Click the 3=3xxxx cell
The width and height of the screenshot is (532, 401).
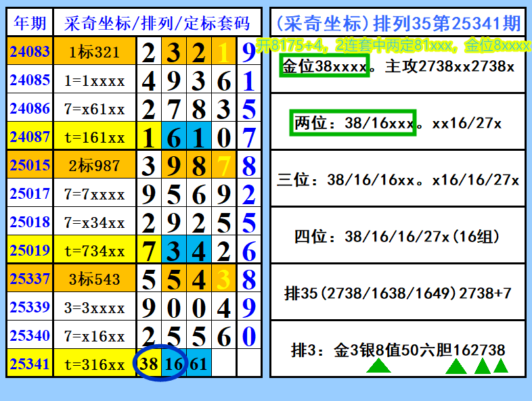coord(95,307)
